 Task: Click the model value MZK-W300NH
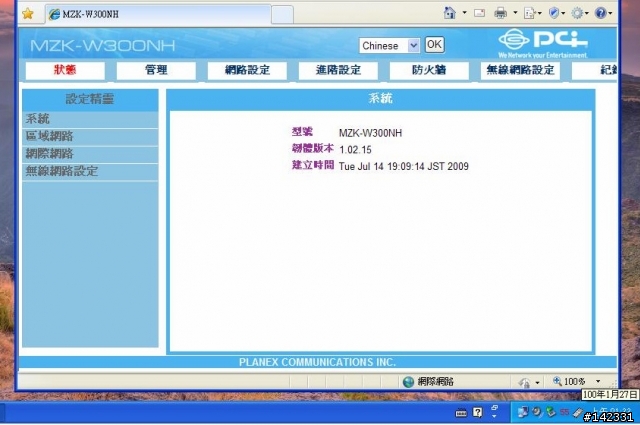coord(370,133)
